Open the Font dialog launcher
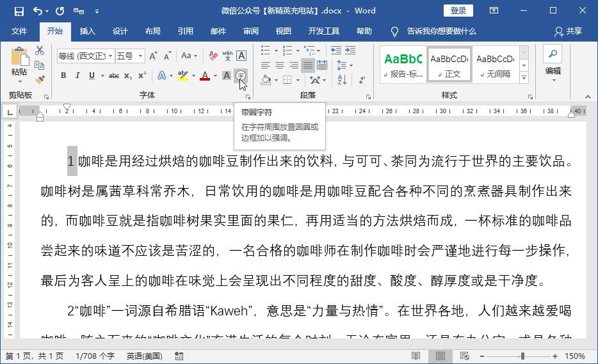This screenshot has height=364, width=598. tap(248, 97)
